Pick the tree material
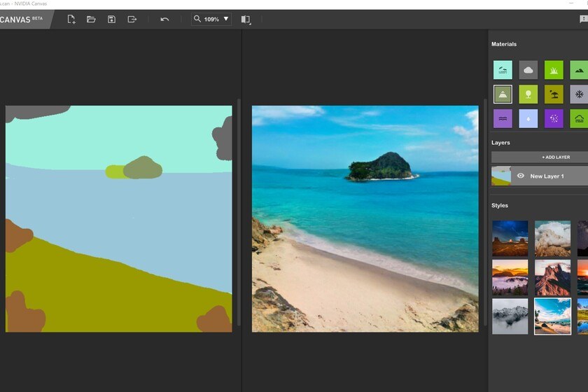588x392 pixels. pyautogui.click(x=528, y=94)
